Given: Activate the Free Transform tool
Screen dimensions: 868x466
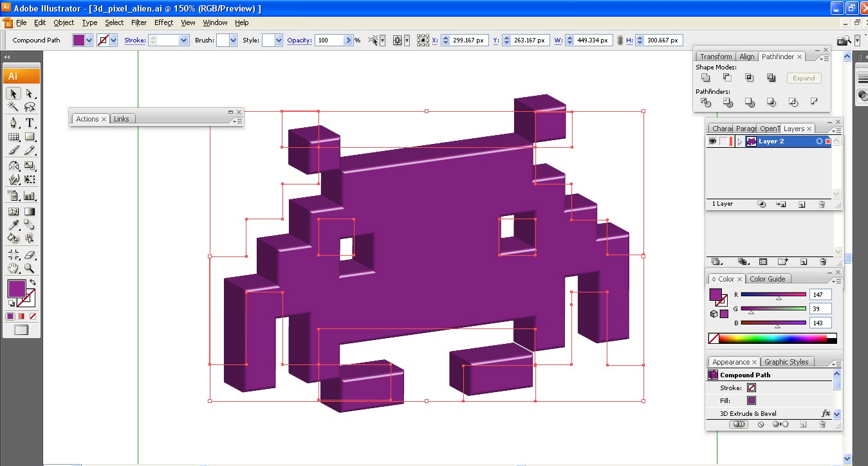Looking at the screenshot, I should click(x=30, y=180).
